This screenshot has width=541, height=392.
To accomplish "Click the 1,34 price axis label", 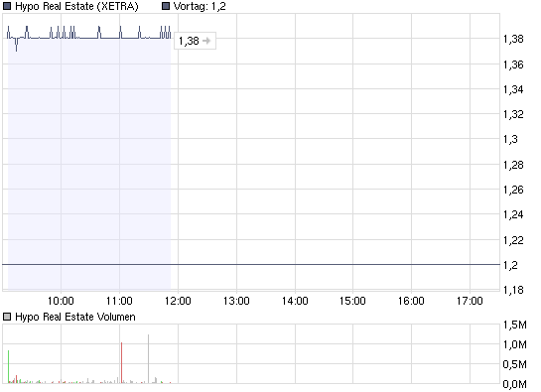I will pyautogui.click(x=513, y=89).
